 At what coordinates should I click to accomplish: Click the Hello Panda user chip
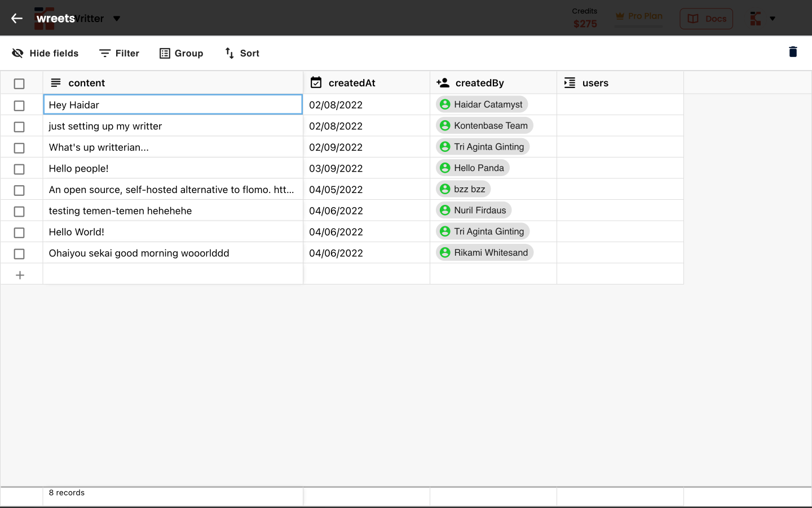click(x=473, y=168)
